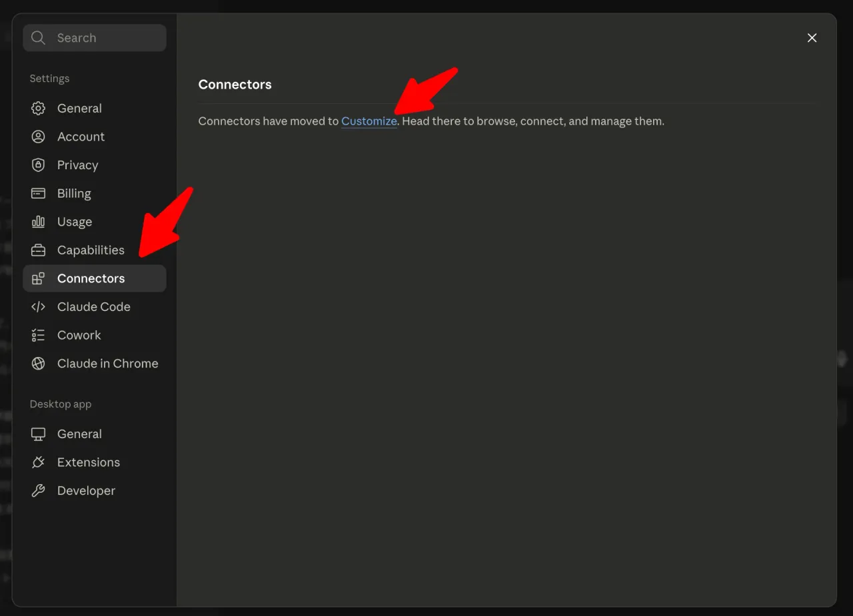Click the Account person icon
This screenshot has width=853, height=616.
39,137
